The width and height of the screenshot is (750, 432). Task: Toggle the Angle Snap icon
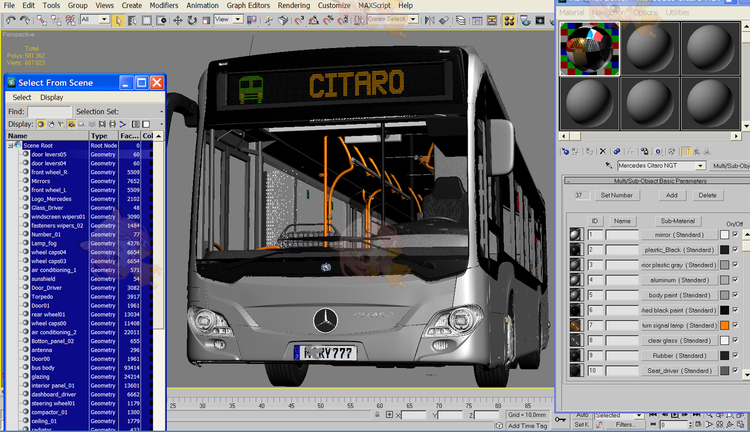314,21
